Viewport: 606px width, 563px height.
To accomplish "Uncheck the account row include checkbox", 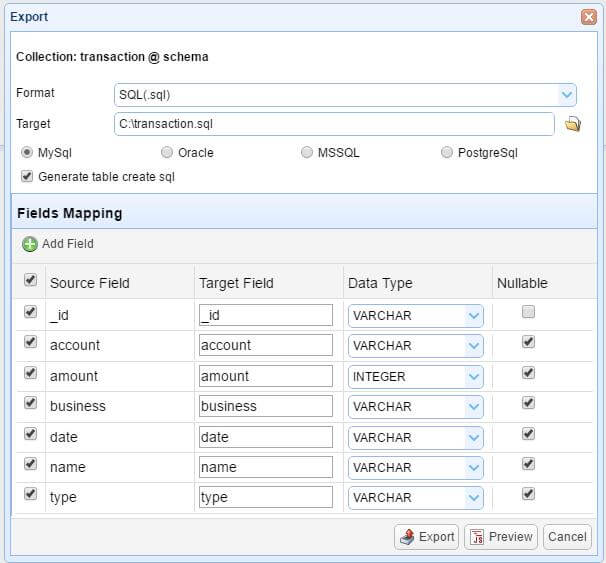I will (31, 342).
